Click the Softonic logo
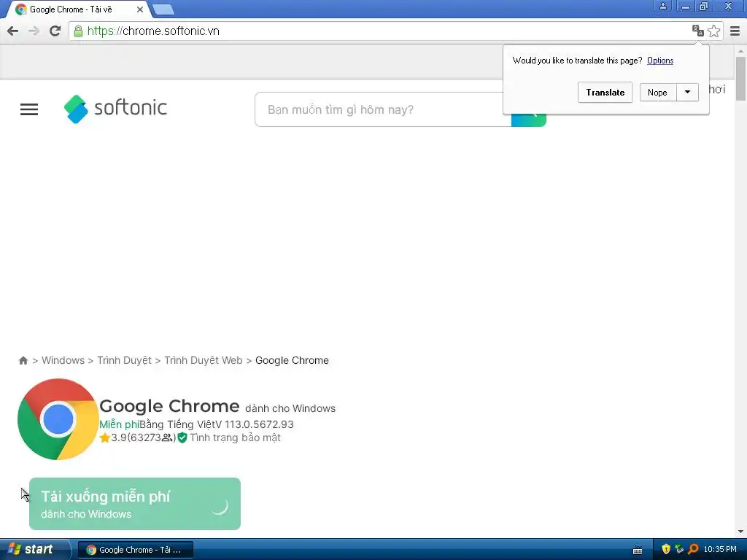This screenshot has height=560, width=747. pos(116,109)
